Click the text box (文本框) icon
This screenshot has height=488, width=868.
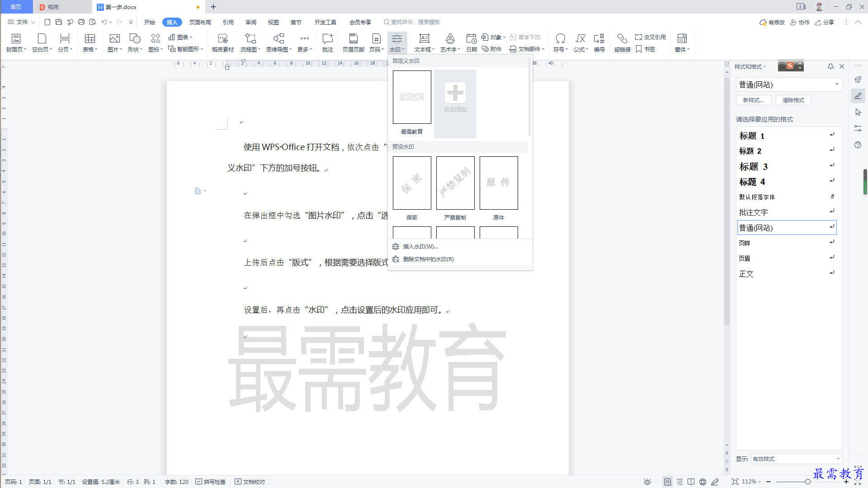pos(424,39)
